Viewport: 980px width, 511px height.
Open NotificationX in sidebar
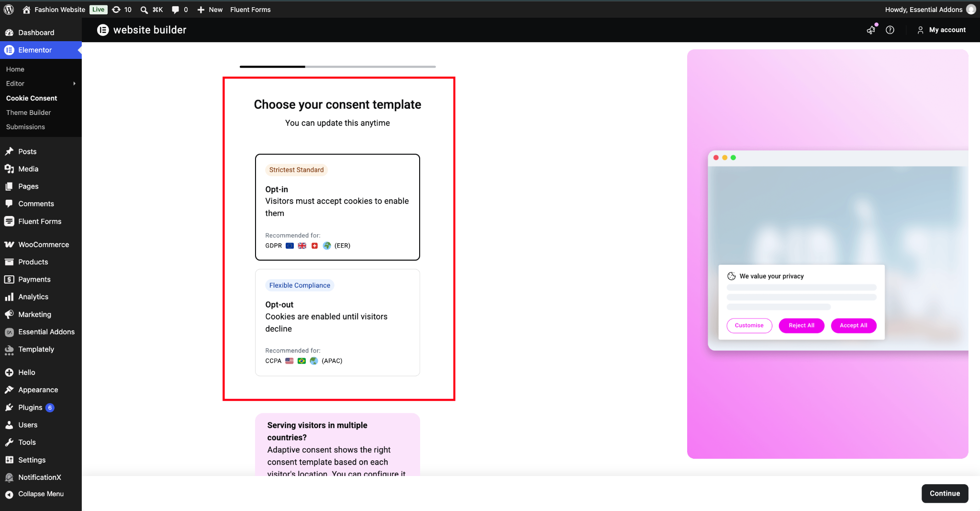click(41, 477)
